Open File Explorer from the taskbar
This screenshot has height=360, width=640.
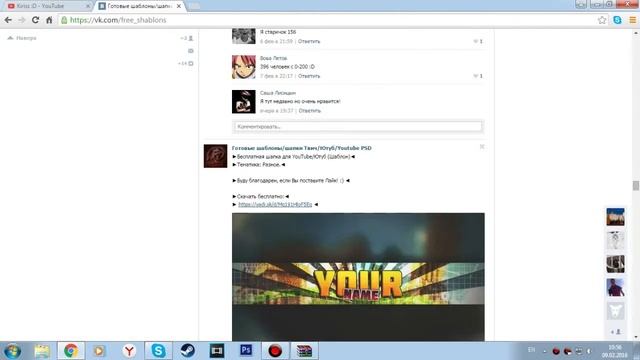point(42,351)
